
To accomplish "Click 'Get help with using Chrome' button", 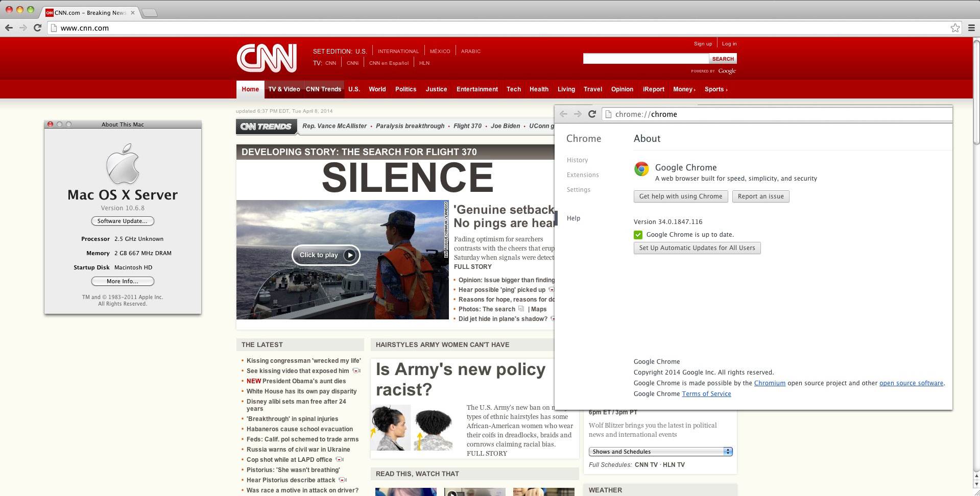I will pyautogui.click(x=681, y=196).
